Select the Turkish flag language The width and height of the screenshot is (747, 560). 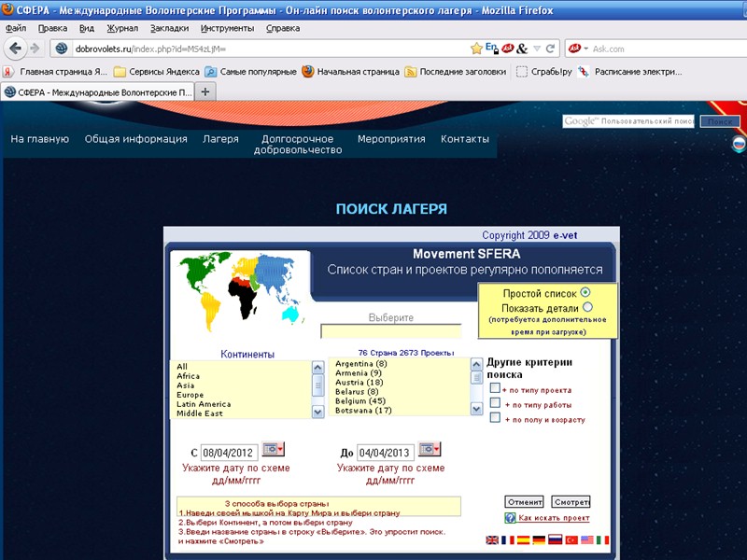pyautogui.click(x=571, y=540)
